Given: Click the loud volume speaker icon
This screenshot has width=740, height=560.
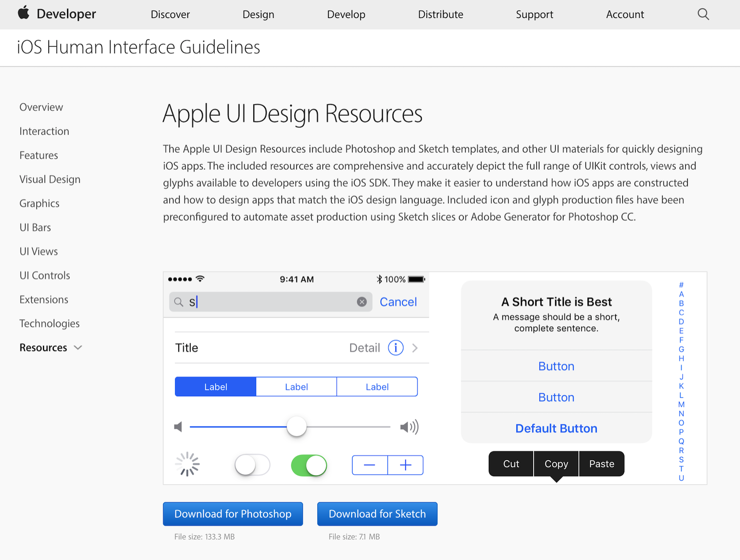Looking at the screenshot, I should (x=409, y=427).
